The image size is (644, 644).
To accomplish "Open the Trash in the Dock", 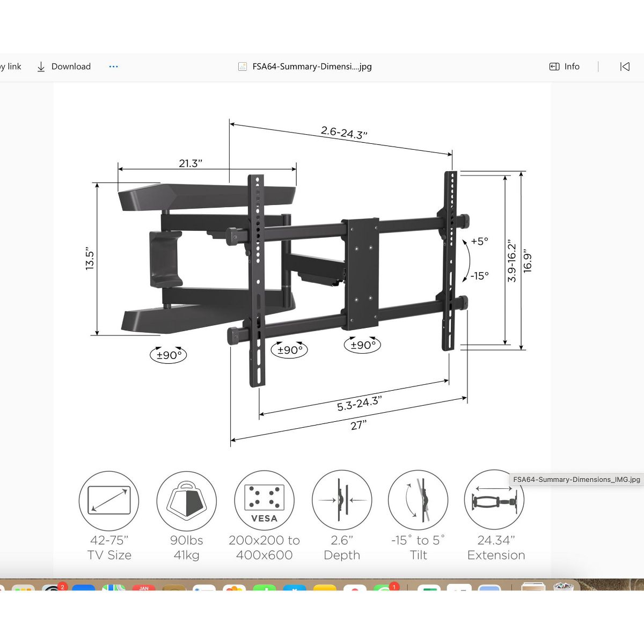I will (x=563, y=587).
